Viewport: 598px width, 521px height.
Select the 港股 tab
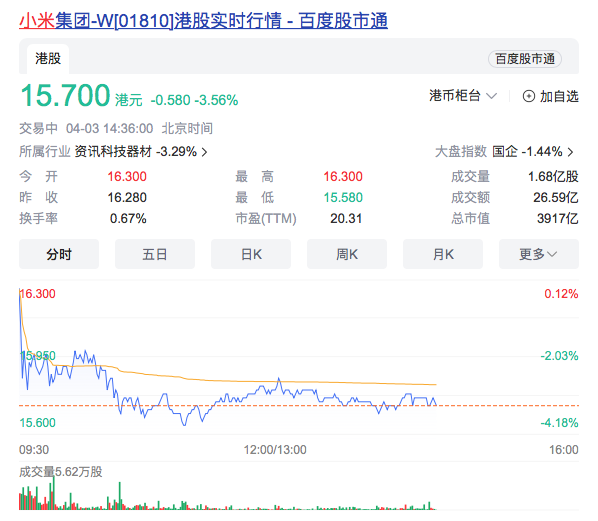coord(48,59)
